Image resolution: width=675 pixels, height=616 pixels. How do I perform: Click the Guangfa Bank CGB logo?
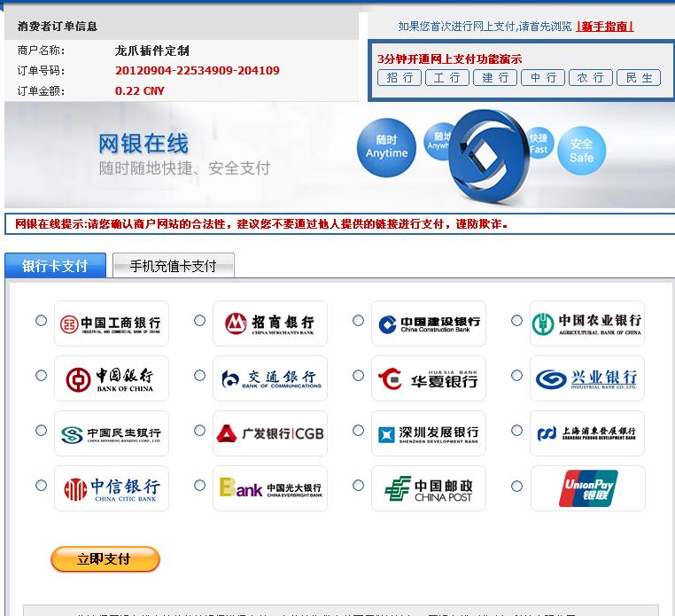point(270,433)
